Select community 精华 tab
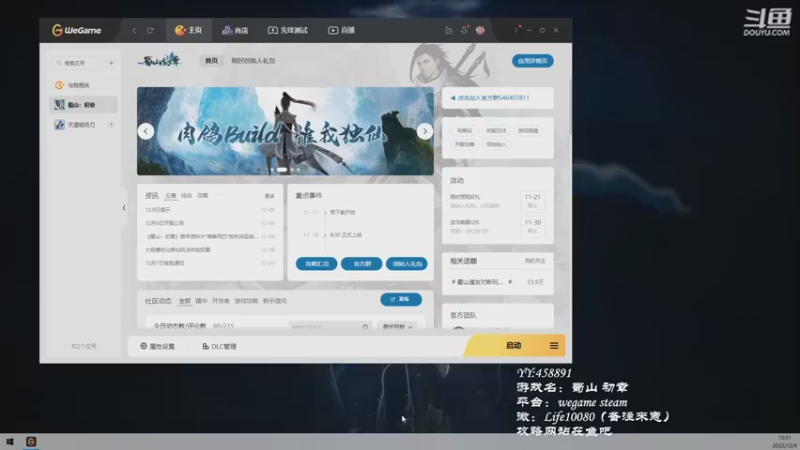 [202, 301]
